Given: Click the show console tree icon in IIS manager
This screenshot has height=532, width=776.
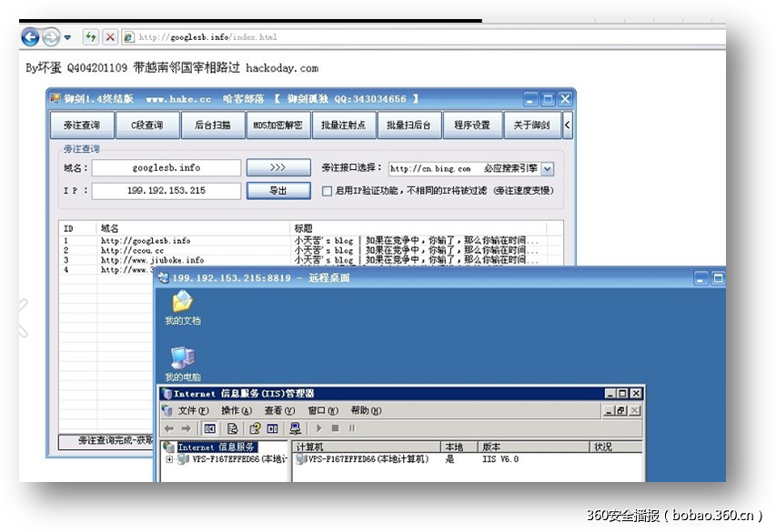Looking at the screenshot, I should pyautogui.click(x=210, y=427).
